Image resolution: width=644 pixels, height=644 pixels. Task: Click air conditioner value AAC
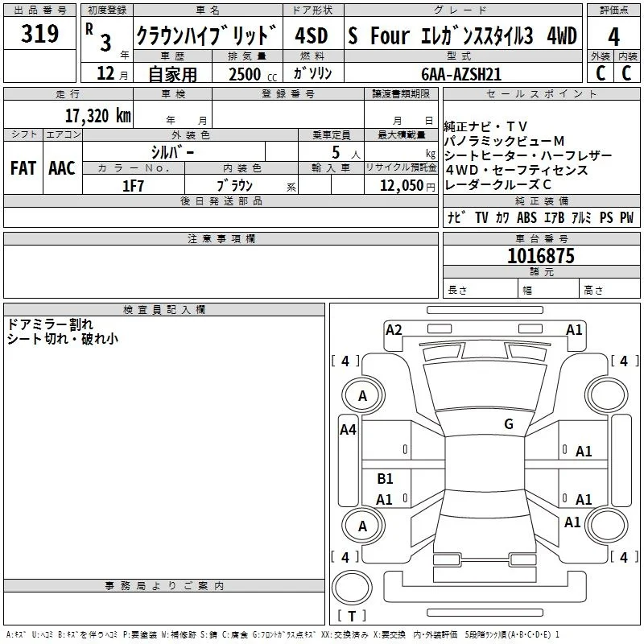coord(62,168)
